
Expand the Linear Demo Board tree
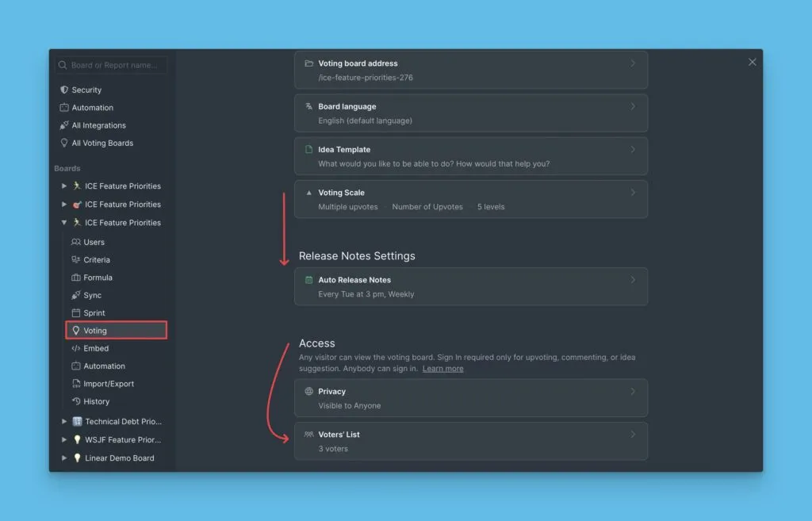click(64, 458)
